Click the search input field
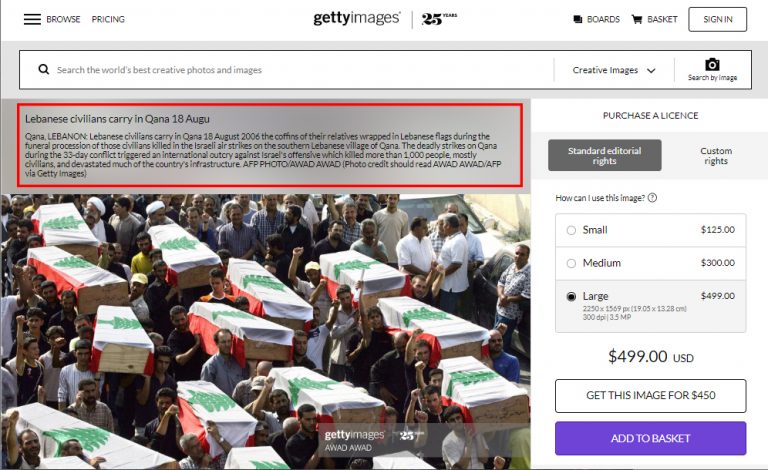The width and height of the screenshot is (768, 470). 304,70
